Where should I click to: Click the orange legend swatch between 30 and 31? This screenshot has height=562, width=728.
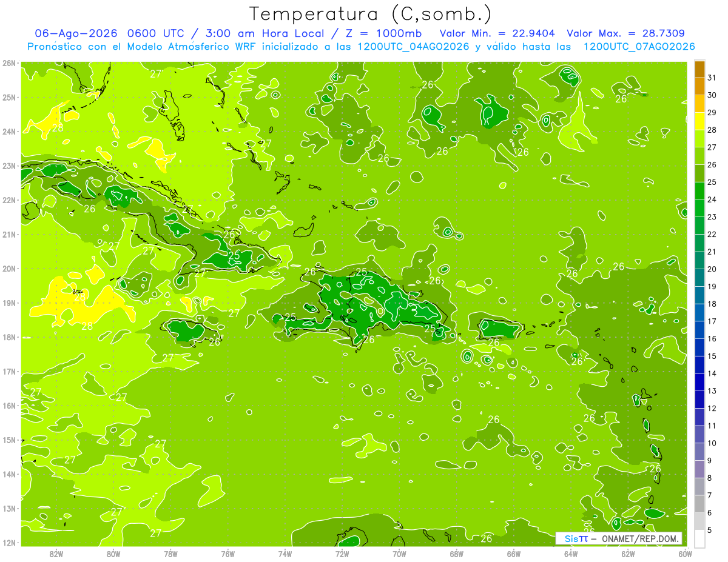(699, 87)
